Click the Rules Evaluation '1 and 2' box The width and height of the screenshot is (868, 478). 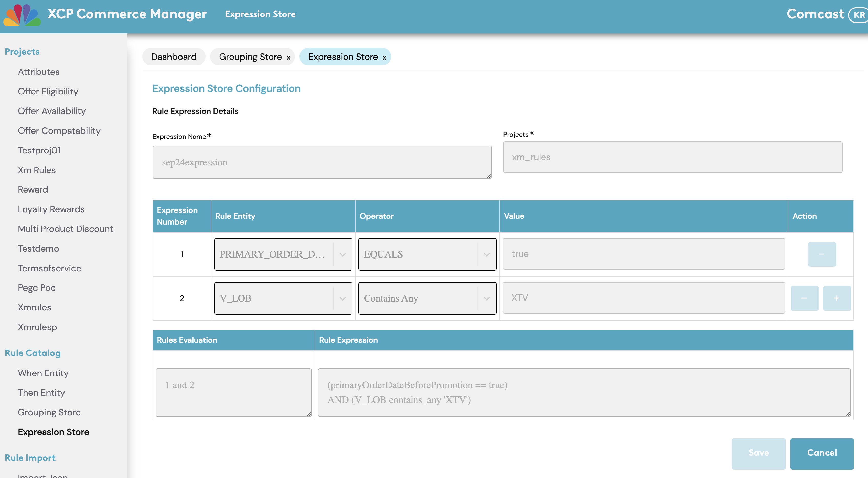233,393
